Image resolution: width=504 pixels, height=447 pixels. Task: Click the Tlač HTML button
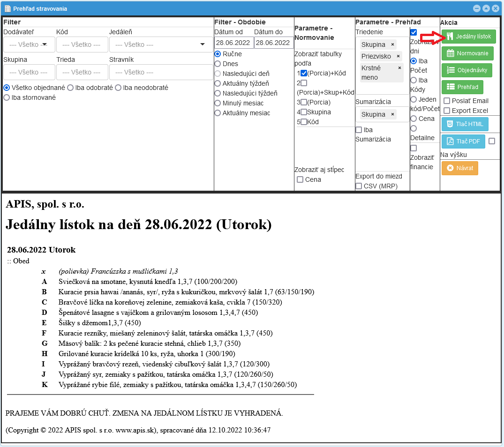point(465,124)
